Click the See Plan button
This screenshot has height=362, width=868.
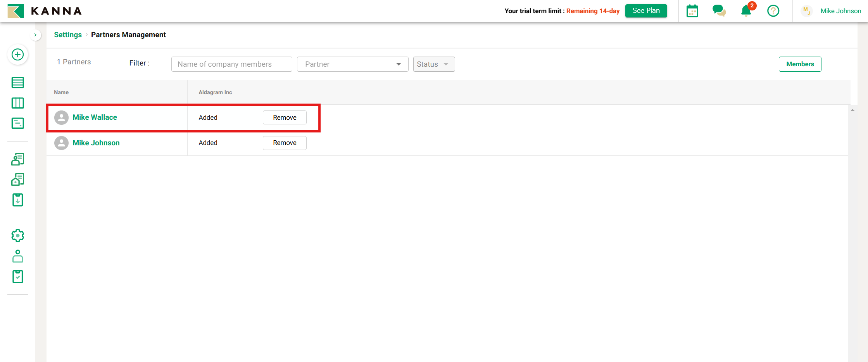click(x=646, y=11)
